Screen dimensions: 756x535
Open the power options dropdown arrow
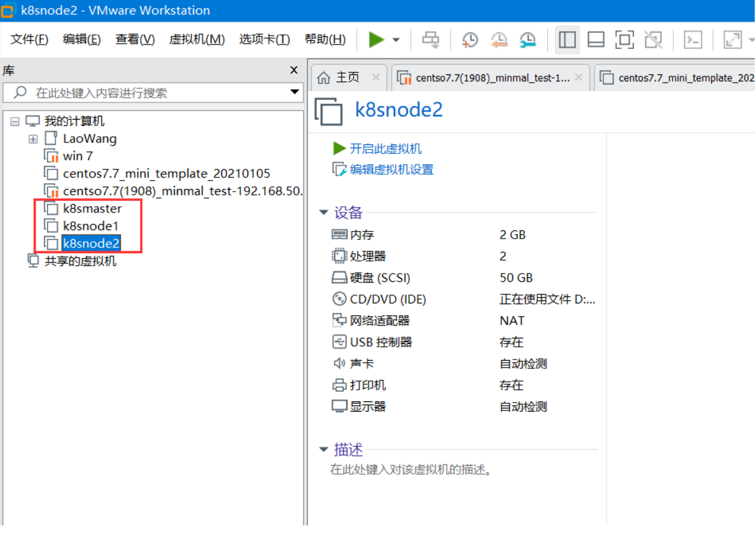396,40
